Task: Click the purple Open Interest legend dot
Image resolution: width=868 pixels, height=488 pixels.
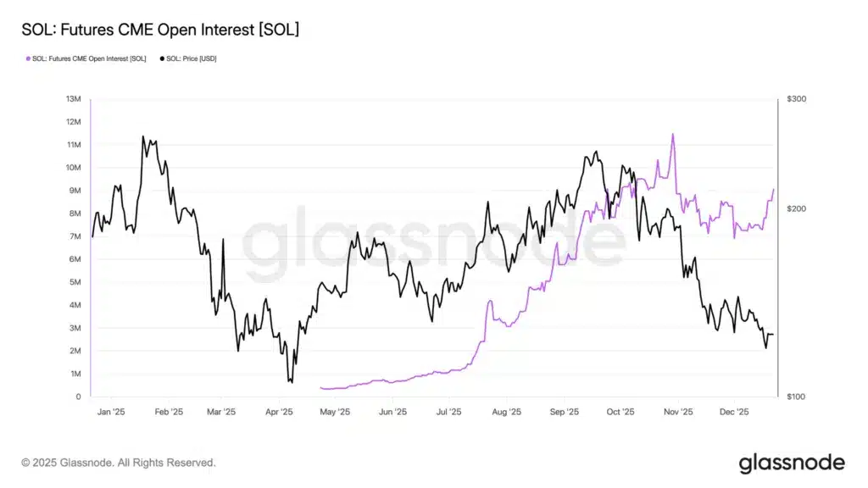Action: click(25, 58)
